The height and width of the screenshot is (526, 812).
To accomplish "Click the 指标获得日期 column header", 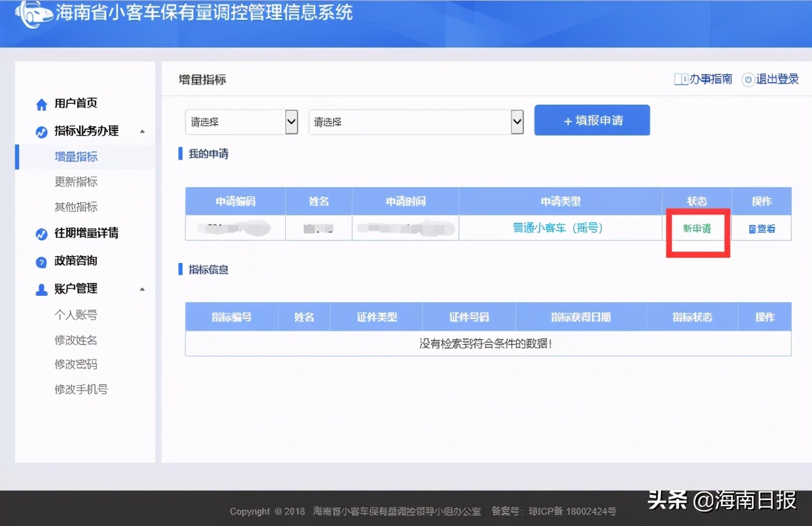I will point(581,317).
